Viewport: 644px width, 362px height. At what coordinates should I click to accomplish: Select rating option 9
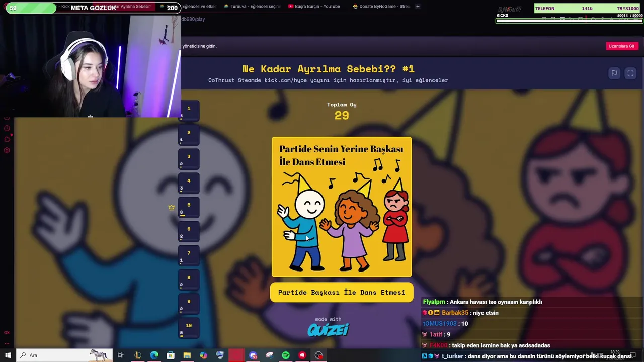coord(189,303)
